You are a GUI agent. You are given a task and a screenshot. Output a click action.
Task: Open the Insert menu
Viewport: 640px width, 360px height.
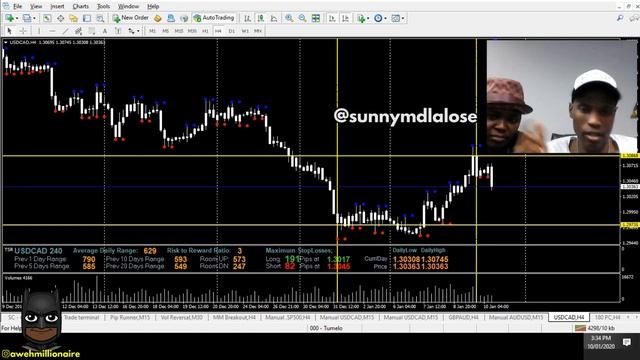[57, 6]
